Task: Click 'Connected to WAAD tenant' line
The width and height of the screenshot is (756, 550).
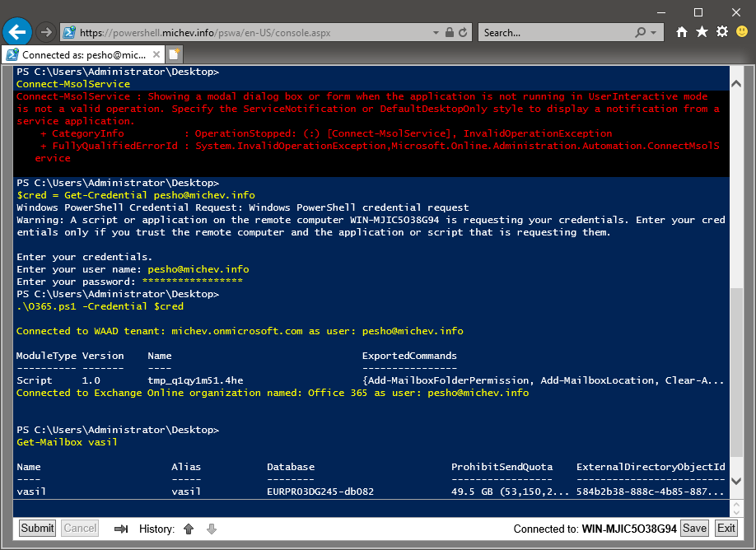Action: [x=240, y=331]
